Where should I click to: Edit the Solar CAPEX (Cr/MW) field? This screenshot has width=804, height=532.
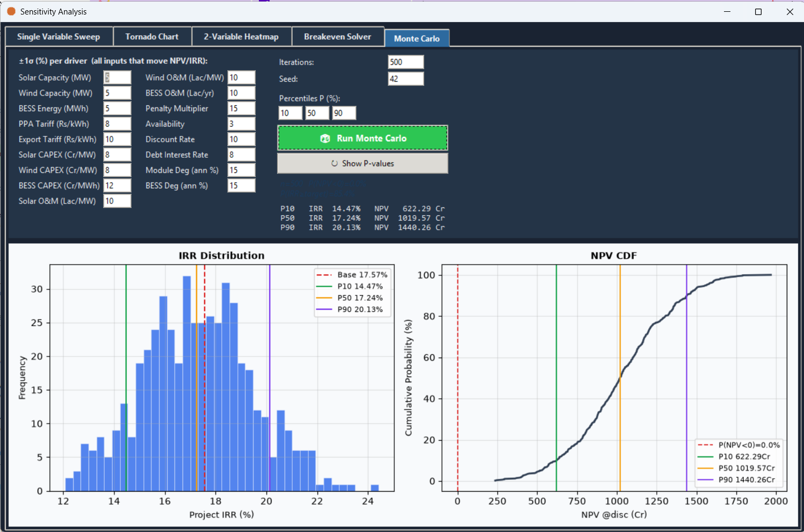click(117, 155)
